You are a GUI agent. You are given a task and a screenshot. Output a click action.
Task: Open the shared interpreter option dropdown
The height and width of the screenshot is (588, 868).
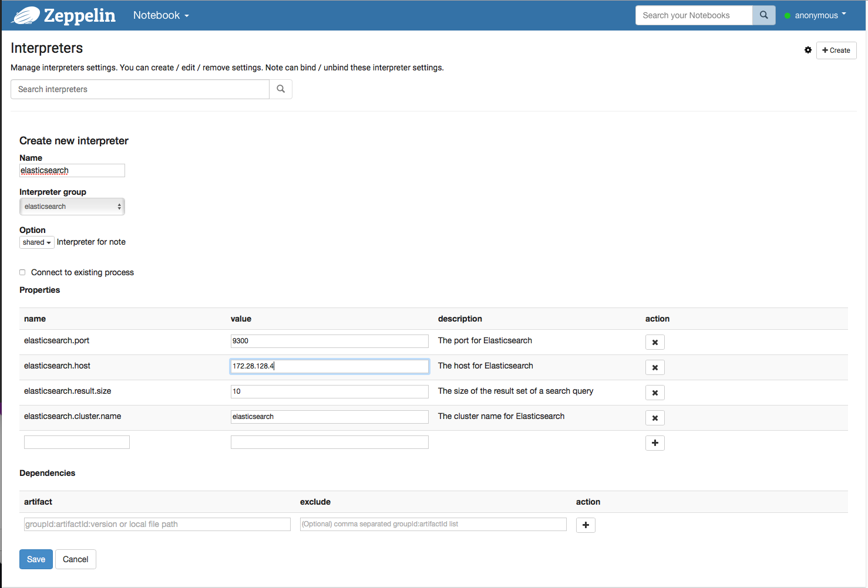tap(36, 242)
